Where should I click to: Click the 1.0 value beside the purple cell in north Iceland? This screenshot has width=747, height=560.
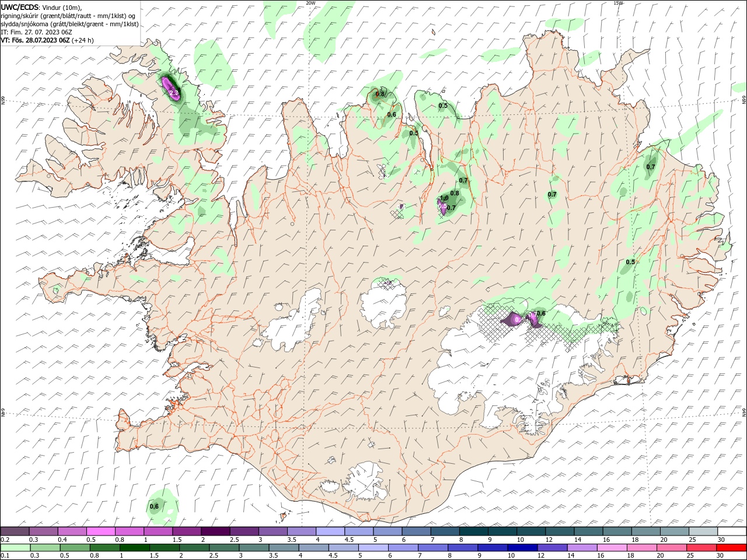coord(444,199)
